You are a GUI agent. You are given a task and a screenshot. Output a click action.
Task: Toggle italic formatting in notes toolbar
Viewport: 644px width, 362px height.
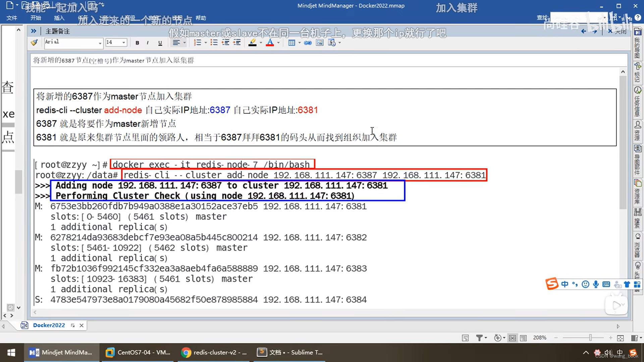148,43
